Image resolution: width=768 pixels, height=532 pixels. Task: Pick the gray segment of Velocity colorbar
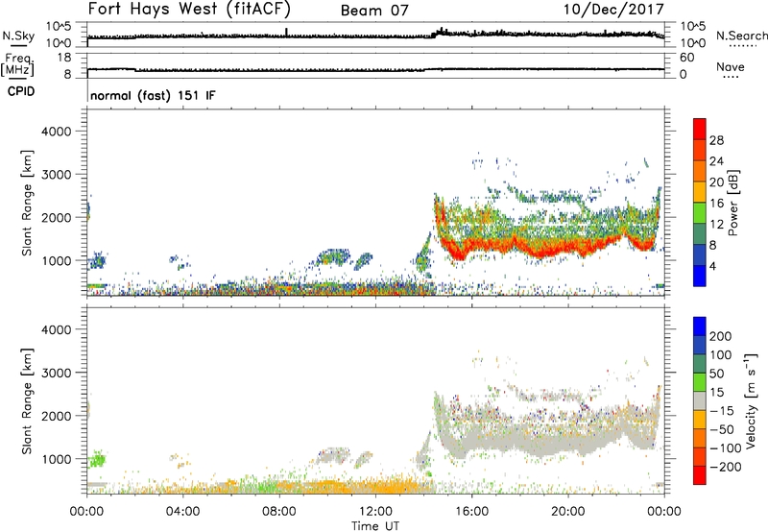click(x=700, y=400)
